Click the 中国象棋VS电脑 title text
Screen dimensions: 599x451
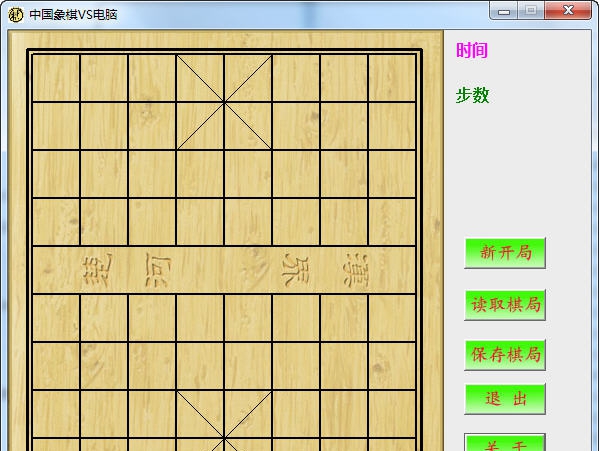click(x=73, y=15)
